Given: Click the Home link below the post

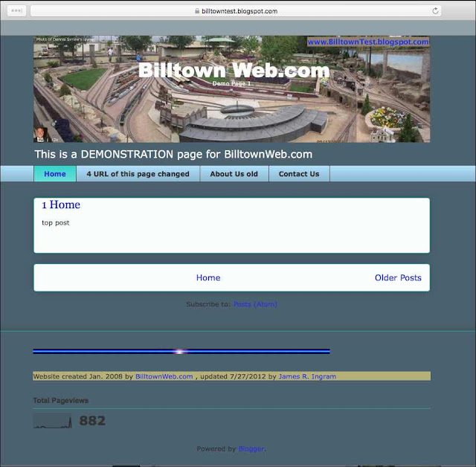Looking at the screenshot, I should [x=208, y=277].
